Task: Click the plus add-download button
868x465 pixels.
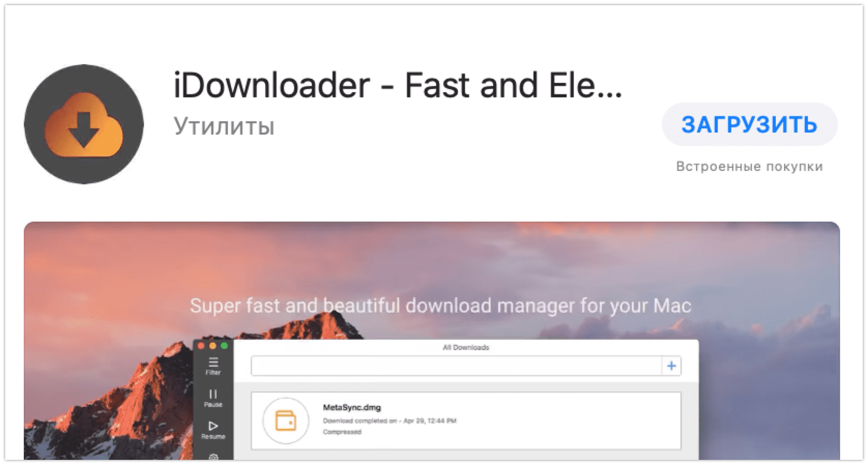Action: (x=672, y=366)
